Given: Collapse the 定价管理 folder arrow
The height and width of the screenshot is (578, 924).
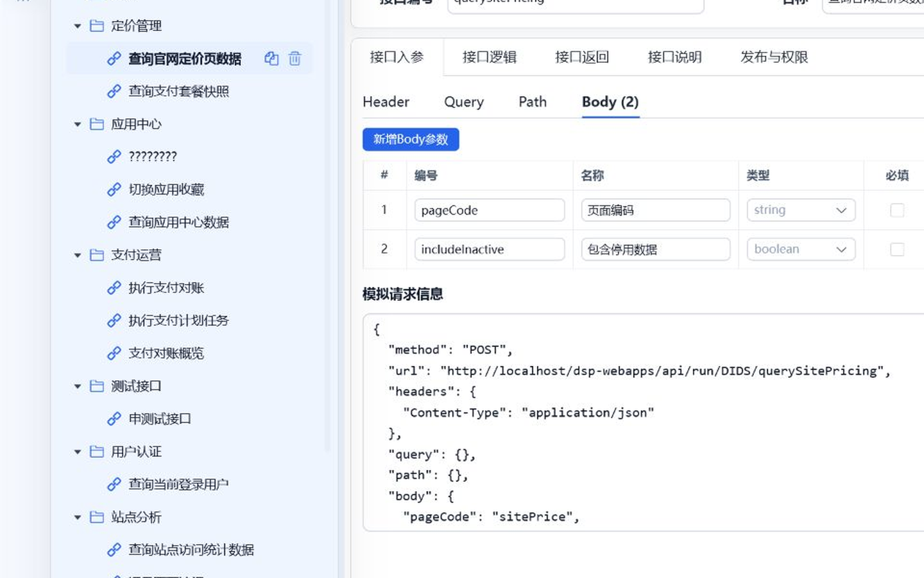Looking at the screenshot, I should [x=78, y=26].
